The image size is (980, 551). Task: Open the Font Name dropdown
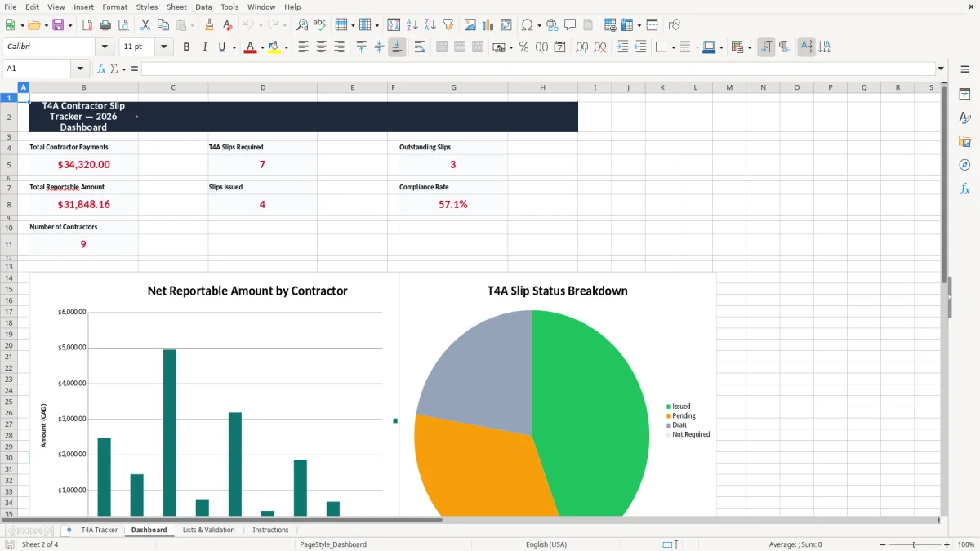[104, 47]
